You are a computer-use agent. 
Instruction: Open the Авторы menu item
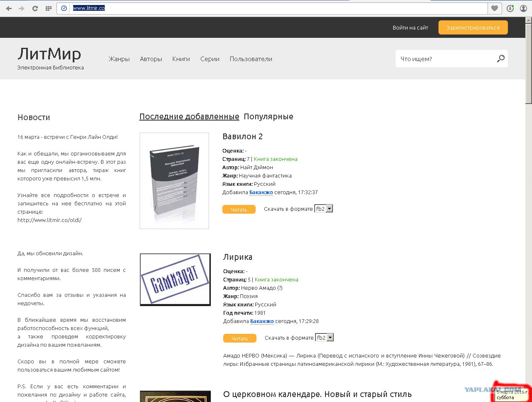[x=151, y=59]
